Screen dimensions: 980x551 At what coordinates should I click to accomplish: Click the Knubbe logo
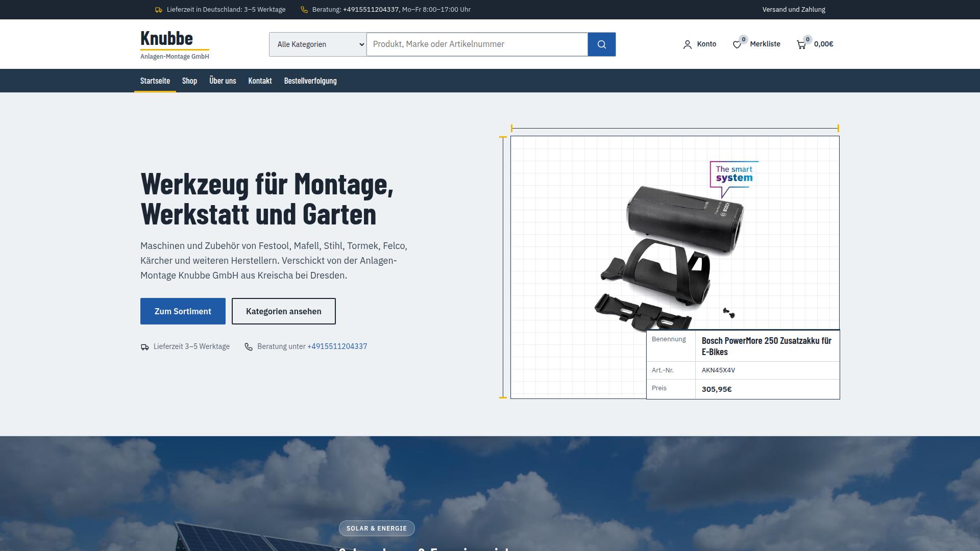[x=175, y=44]
